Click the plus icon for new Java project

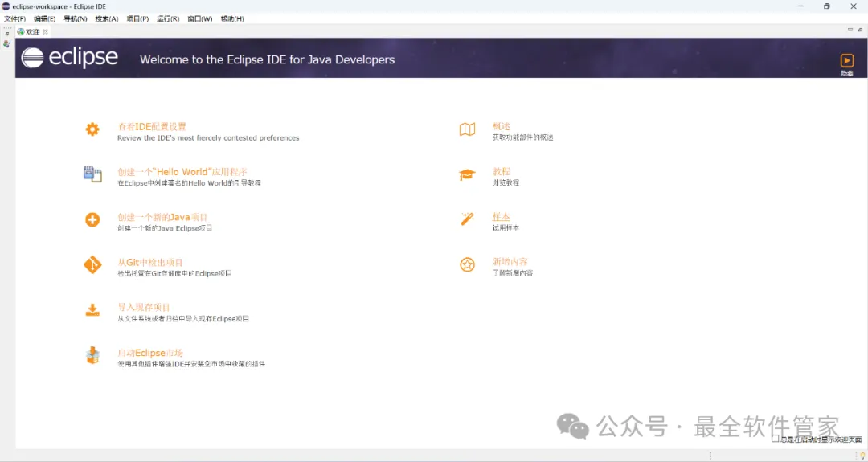click(92, 219)
